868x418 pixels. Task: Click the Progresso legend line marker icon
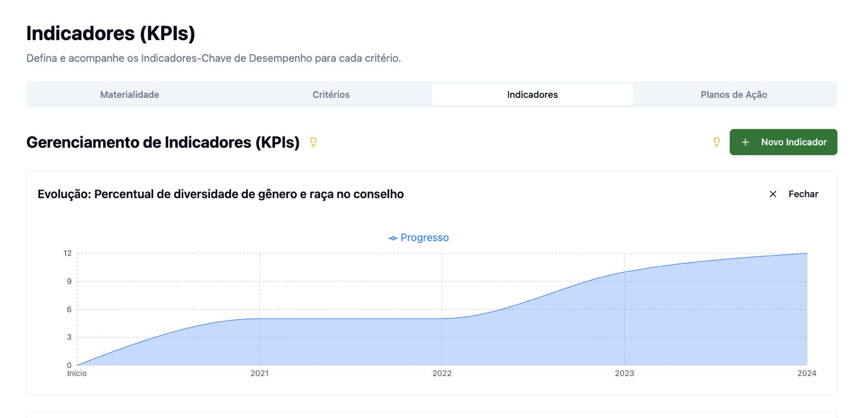(393, 238)
